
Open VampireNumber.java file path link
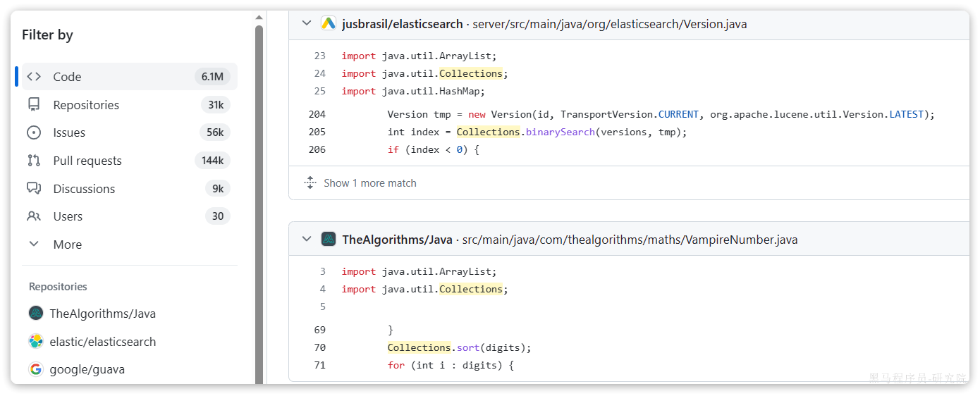coord(630,240)
